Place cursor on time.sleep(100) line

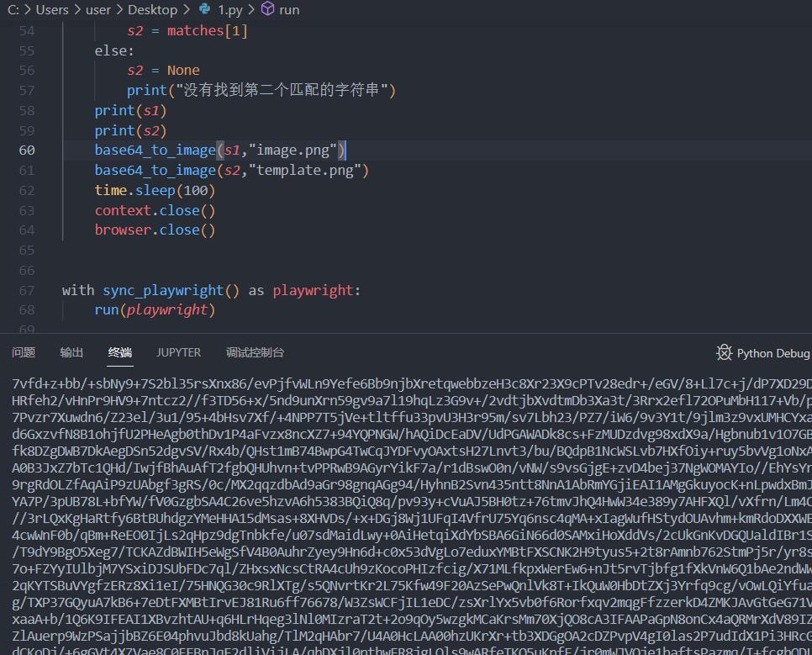(x=155, y=191)
